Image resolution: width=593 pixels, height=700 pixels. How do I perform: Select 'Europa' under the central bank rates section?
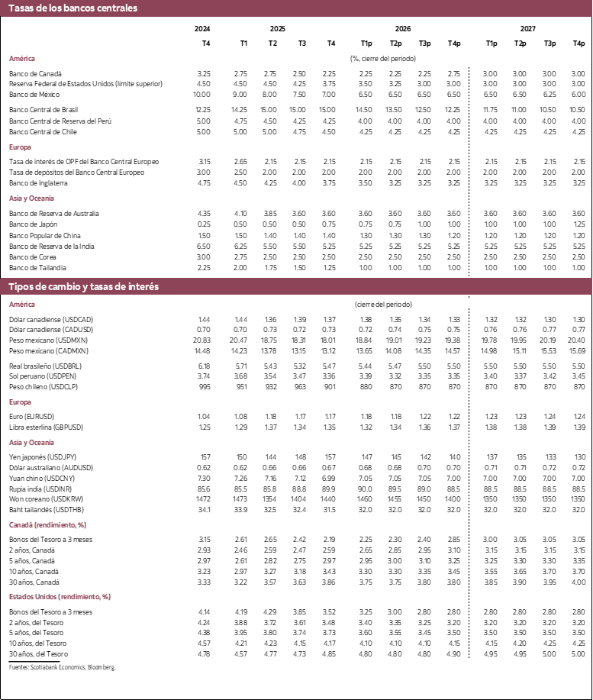pyautogui.click(x=21, y=147)
